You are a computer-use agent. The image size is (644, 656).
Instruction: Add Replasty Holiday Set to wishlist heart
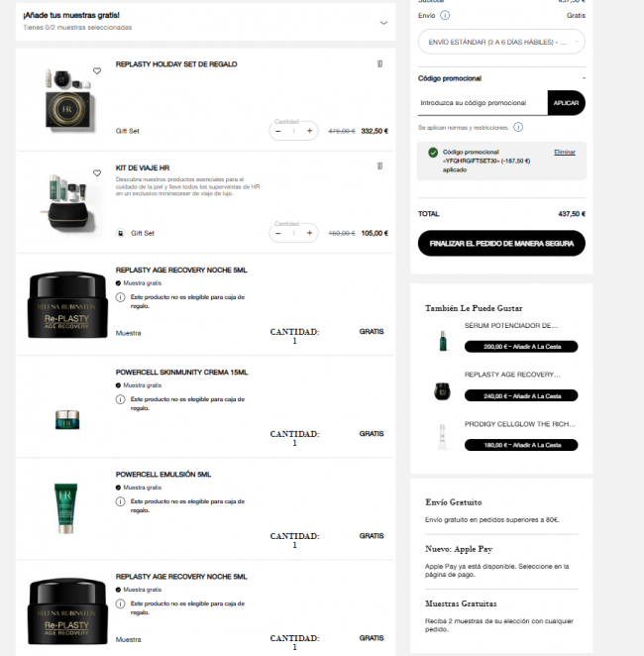[97, 71]
